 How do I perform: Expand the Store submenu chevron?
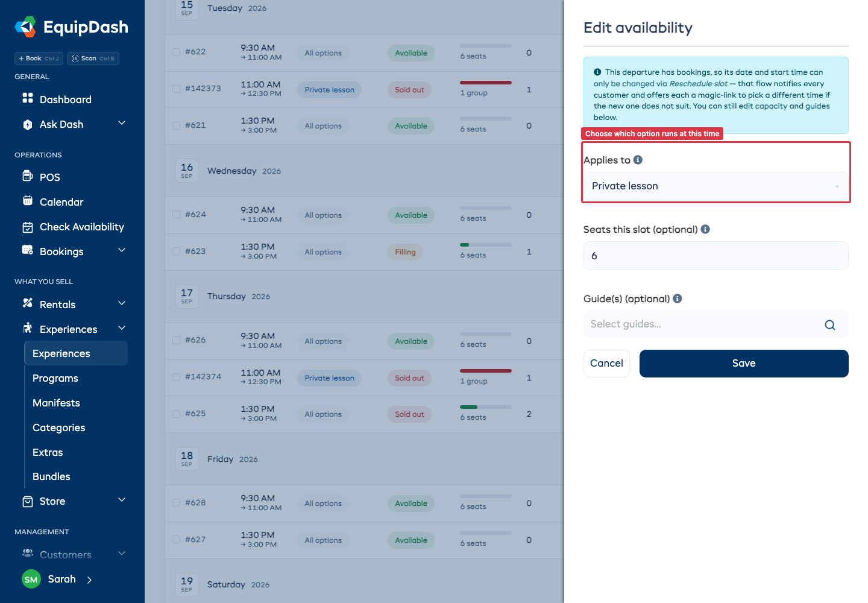[122, 500]
